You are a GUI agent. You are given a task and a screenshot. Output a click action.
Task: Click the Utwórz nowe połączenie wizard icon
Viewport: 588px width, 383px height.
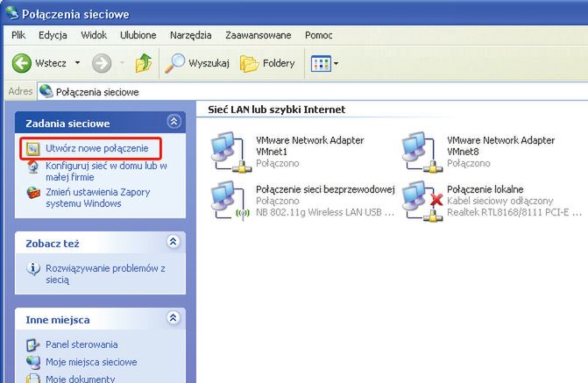point(33,149)
